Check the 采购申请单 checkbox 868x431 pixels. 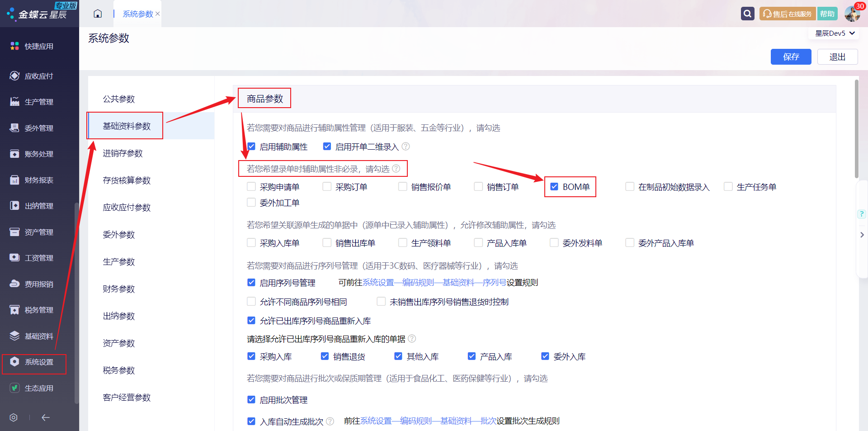251,187
